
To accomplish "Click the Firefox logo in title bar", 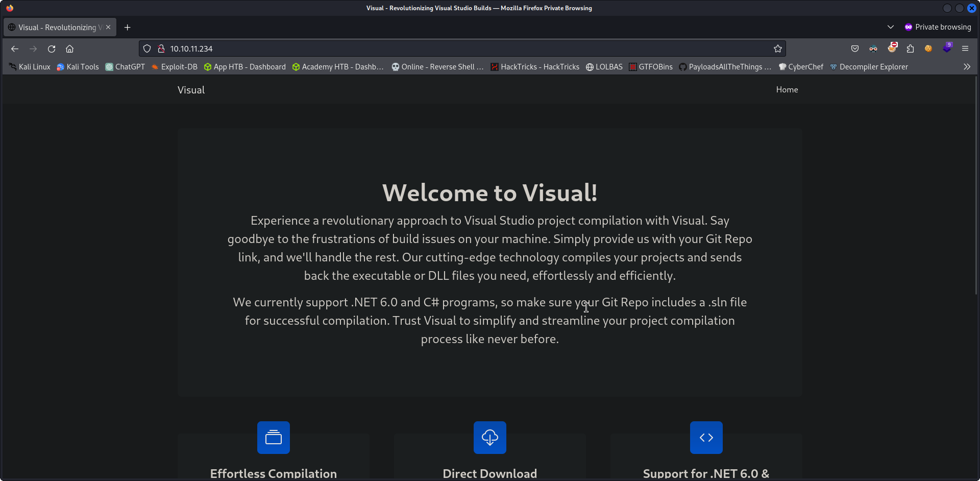I will (10, 8).
